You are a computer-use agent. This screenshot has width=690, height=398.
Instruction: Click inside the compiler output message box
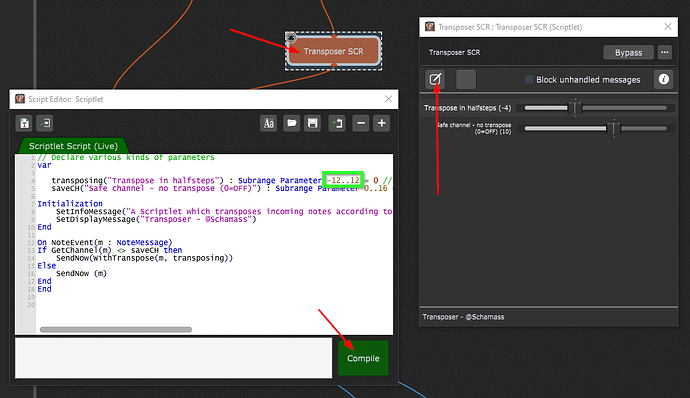tap(173, 358)
